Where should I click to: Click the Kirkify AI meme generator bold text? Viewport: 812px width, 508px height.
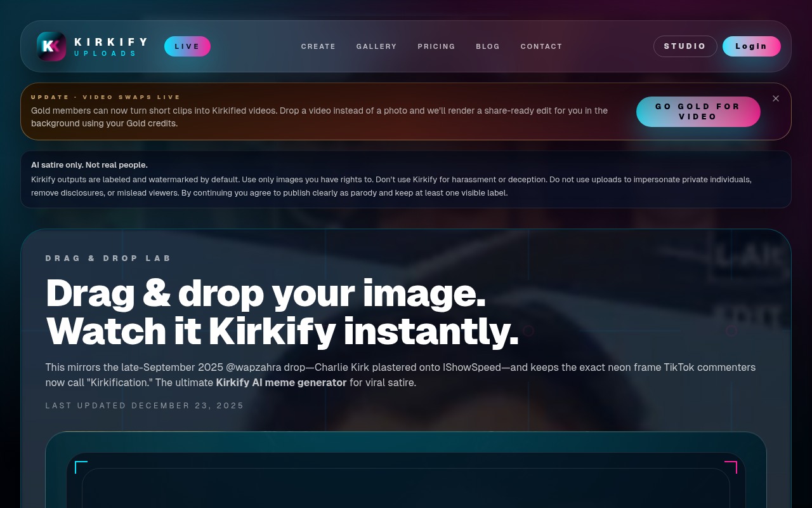pos(281,382)
